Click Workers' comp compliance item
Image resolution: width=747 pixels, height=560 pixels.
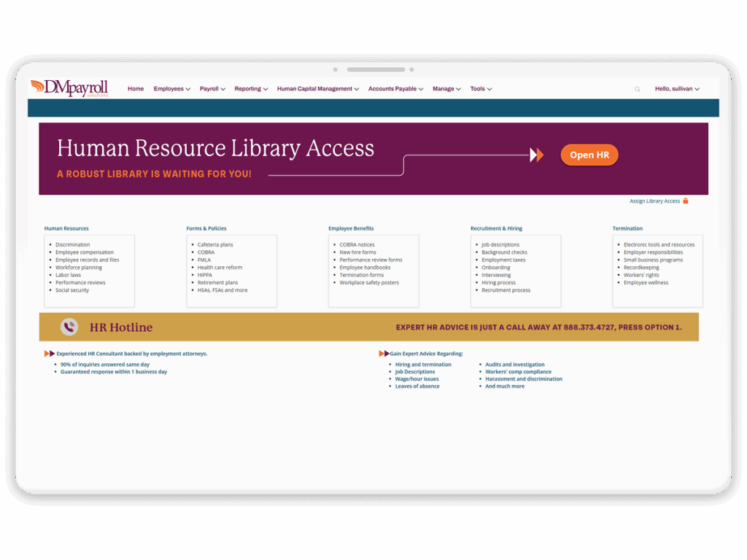519,372
